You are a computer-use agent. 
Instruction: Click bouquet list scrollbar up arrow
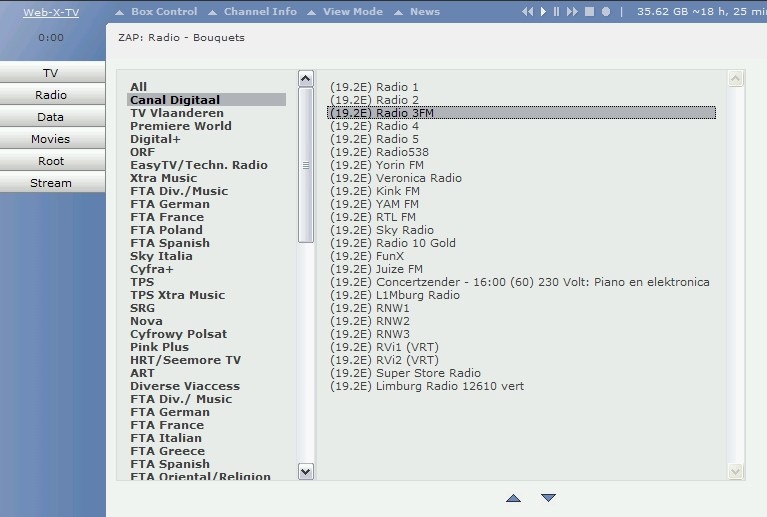[x=306, y=79]
